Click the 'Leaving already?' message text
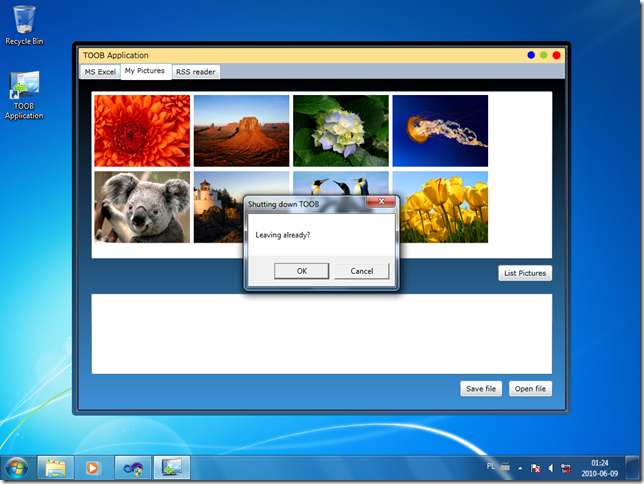 click(283, 235)
